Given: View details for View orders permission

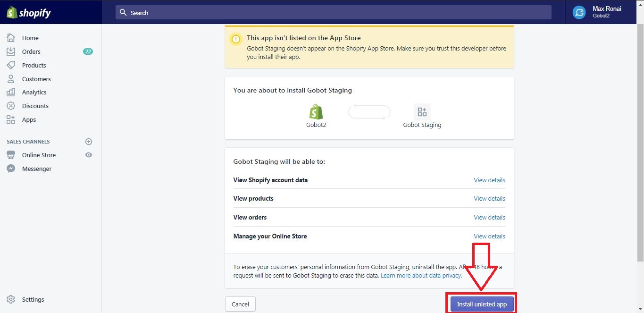Looking at the screenshot, I should 489,217.
